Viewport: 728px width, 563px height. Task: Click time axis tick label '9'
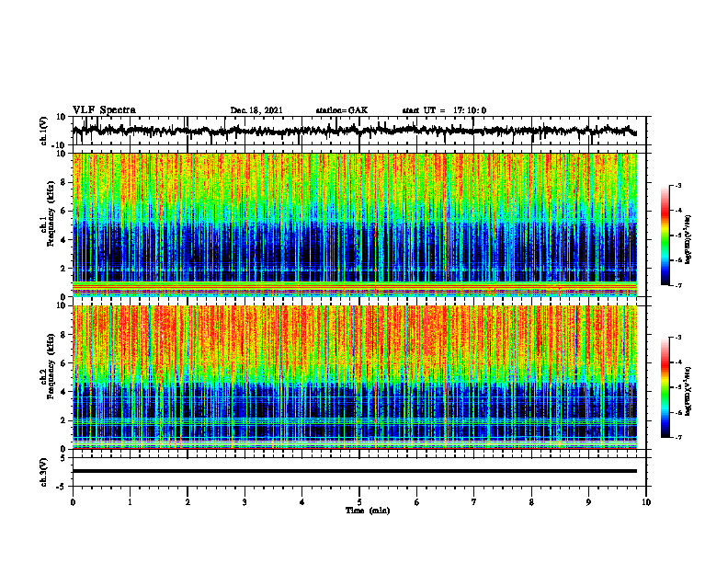point(588,502)
